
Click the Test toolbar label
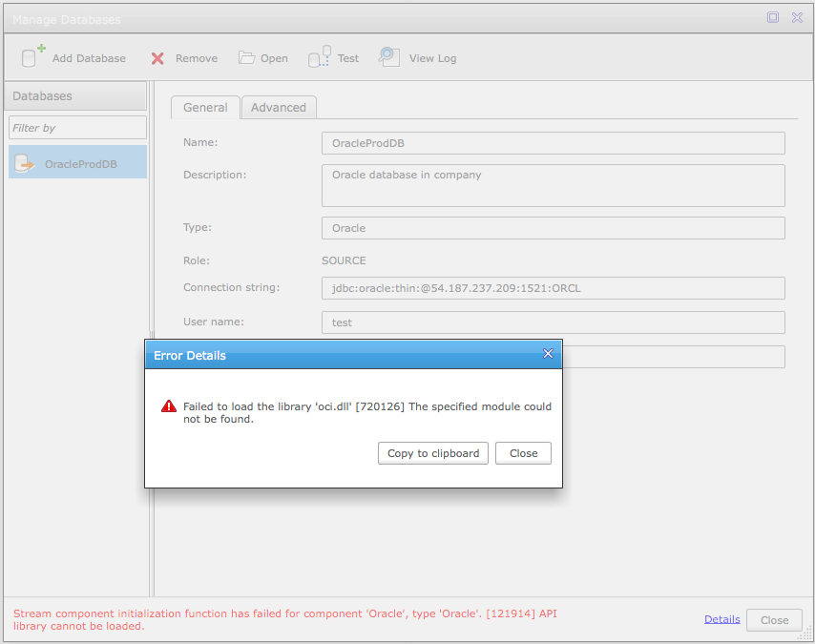(347, 58)
